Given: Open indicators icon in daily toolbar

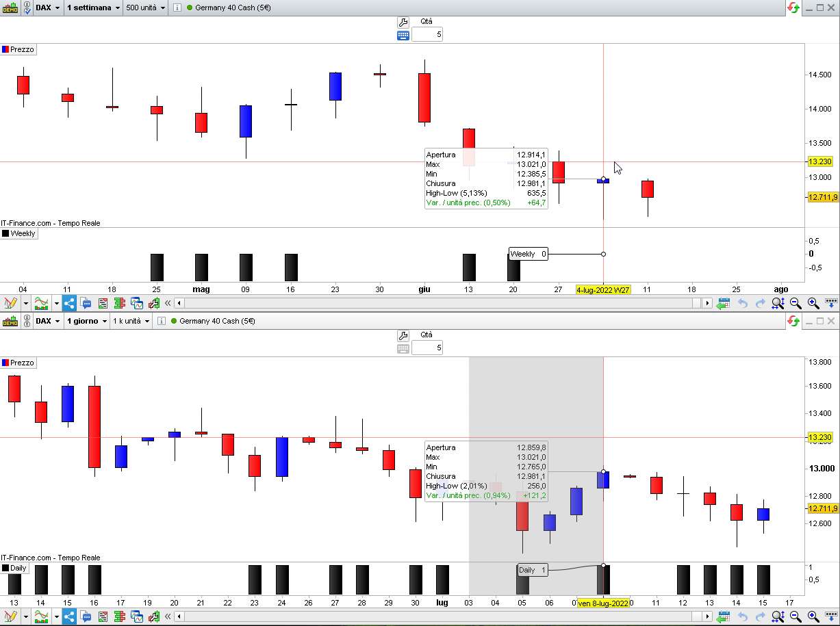Looking at the screenshot, I should point(42,616).
